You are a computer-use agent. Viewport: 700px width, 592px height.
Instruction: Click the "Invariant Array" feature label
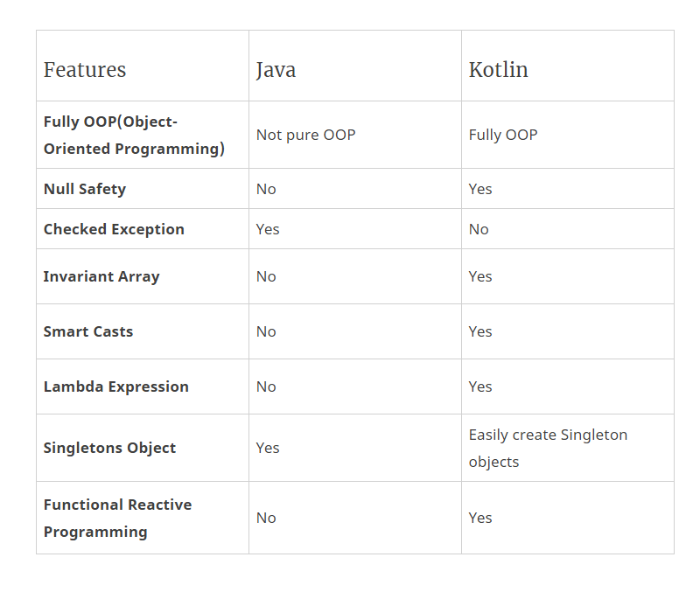pyautogui.click(x=101, y=276)
